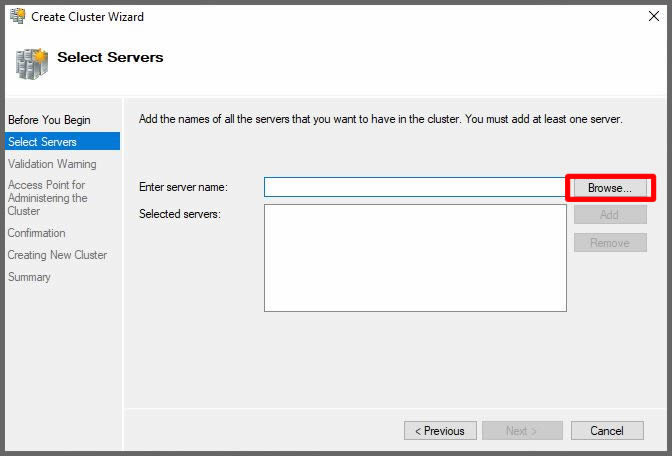Close the Create Cluster Wizard window
This screenshot has width=672, height=456.
(x=653, y=16)
